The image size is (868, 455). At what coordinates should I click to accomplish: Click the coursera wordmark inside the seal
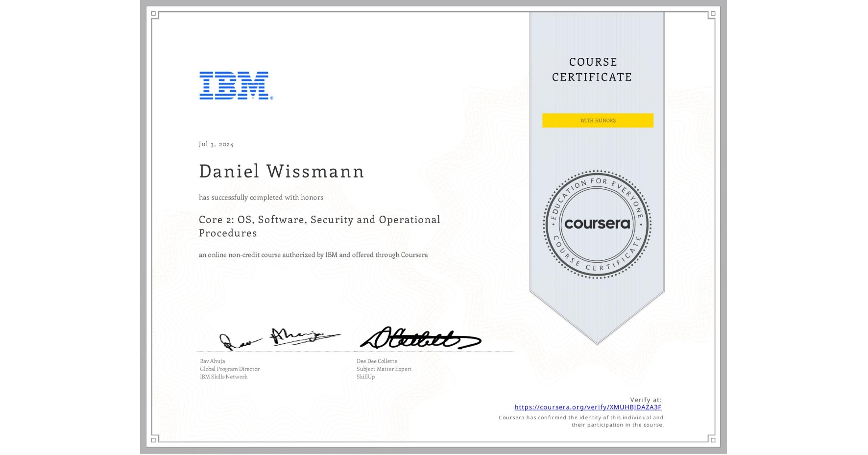(x=597, y=224)
